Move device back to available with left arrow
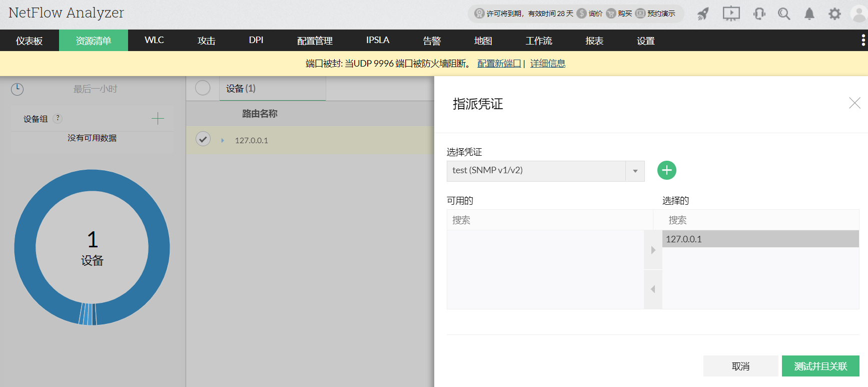The image size is (868, 387). [653, 289]
